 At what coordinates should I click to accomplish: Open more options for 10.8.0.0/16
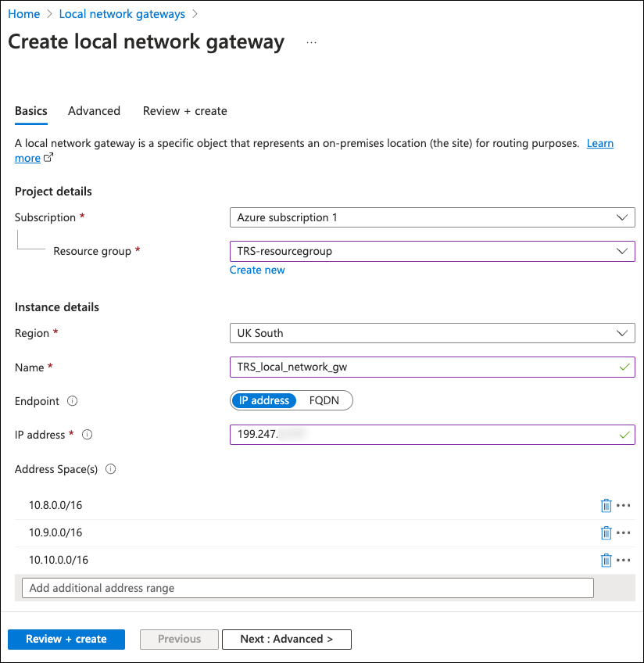pyautogui.click(x=623, y=505)
